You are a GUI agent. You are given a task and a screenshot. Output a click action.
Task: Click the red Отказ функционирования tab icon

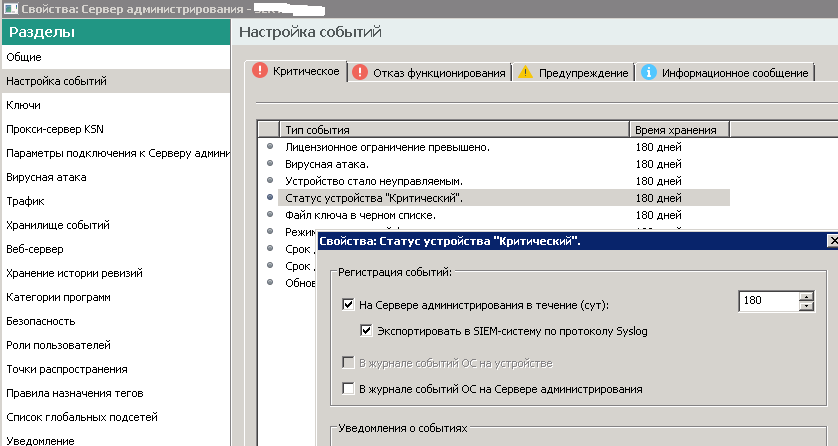click(x=360, y=72)
